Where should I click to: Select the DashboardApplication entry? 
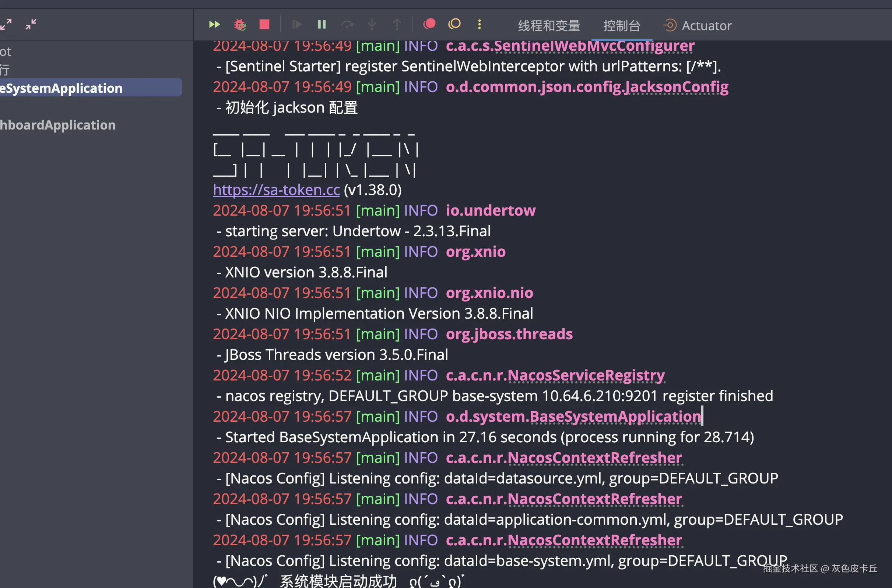pos(58,124)
